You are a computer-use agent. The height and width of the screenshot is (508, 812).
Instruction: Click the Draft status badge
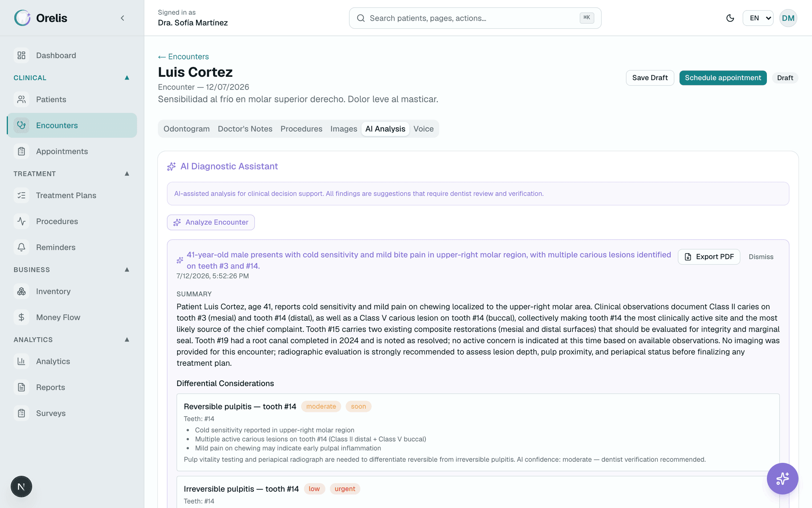tap(785, 78)
